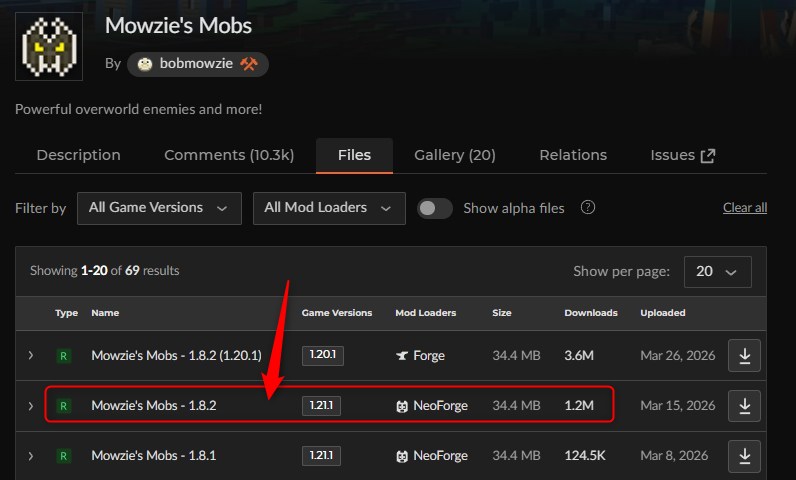Screen dimensions: 796x480
Task: Click the Name column header
Action: [x=105, y=313]
